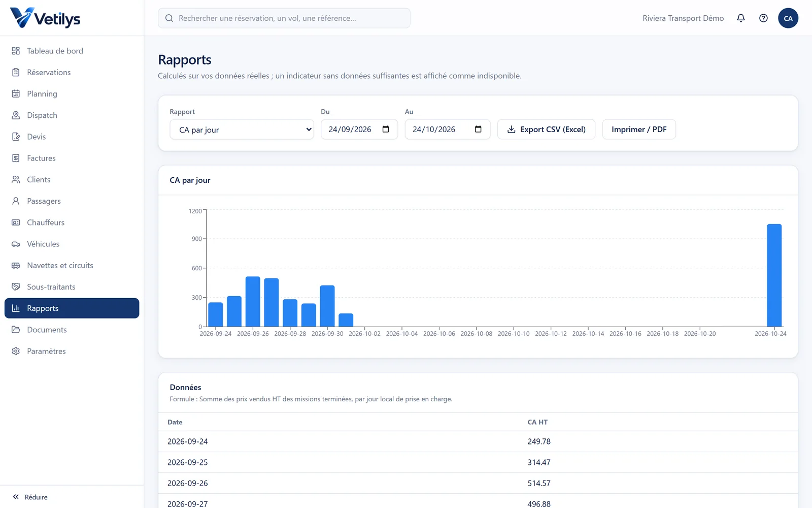Image resolution: width=812 pixels, height=508 pixels.
Task: Click the Navettes et circuits bus icon
Action: [16, 265]
